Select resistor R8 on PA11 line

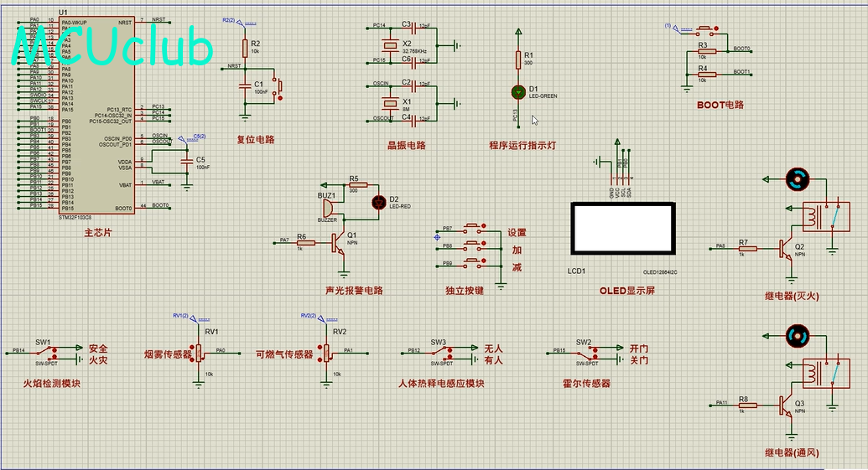pos(747,405)
